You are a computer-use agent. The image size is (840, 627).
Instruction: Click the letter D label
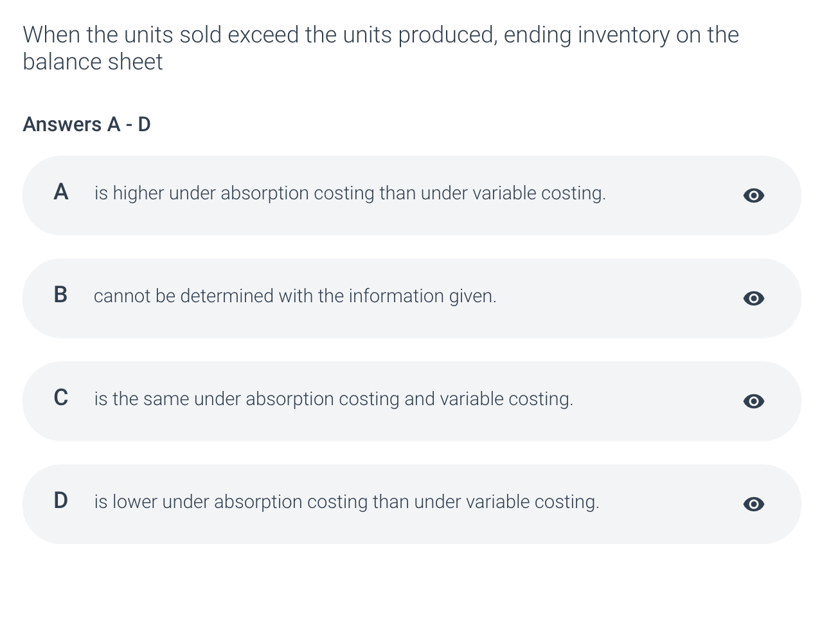[x=61, y=500]
